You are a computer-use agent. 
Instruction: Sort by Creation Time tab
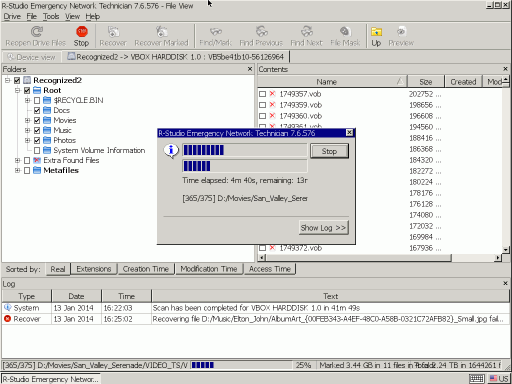click(x=146, y=269)
